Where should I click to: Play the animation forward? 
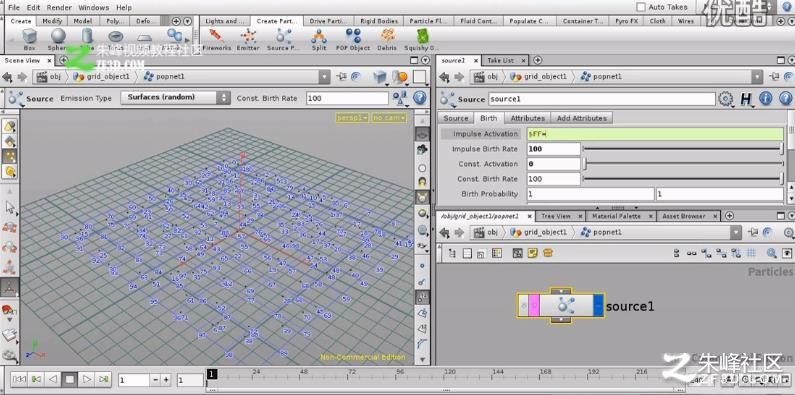tap(87, 379)
